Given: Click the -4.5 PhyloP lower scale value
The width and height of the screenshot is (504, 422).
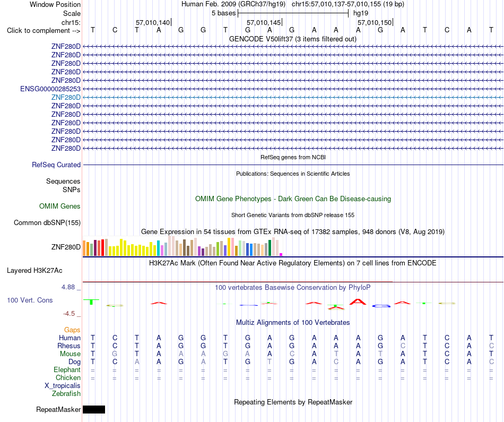Looking at the screenshot, I should 69,314.
